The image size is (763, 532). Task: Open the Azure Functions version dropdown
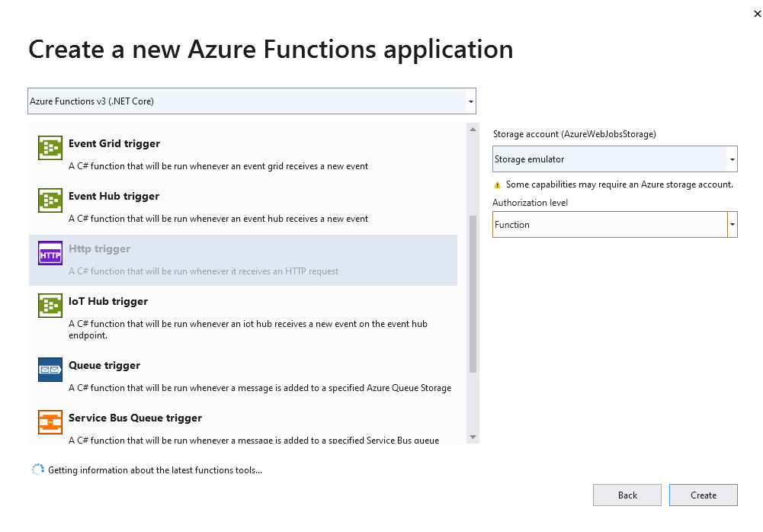point(470,101)
